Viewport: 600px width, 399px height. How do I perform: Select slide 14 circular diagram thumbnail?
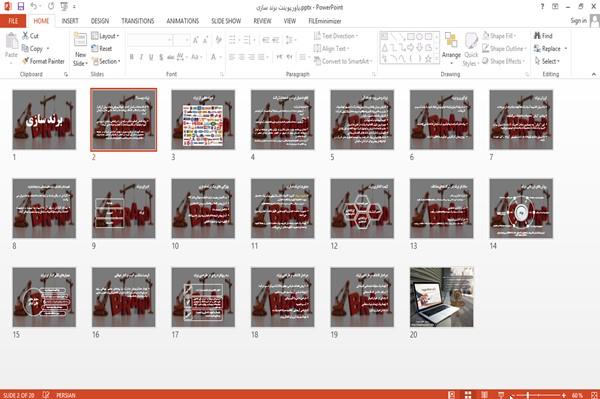[521, 208]
